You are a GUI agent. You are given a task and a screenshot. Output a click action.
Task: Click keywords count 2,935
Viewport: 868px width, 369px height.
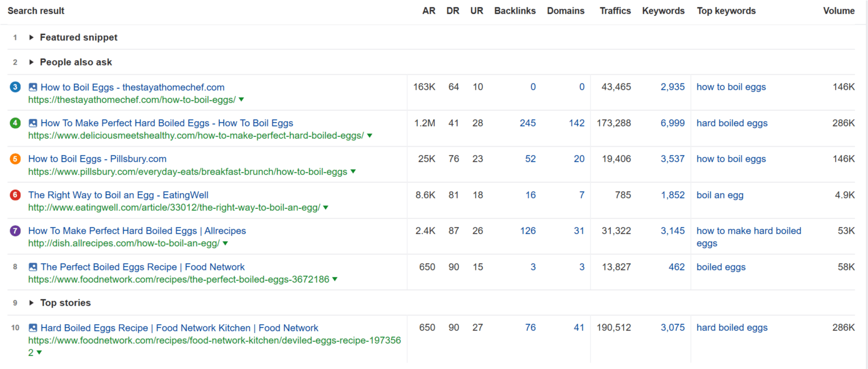coord(672,87)
